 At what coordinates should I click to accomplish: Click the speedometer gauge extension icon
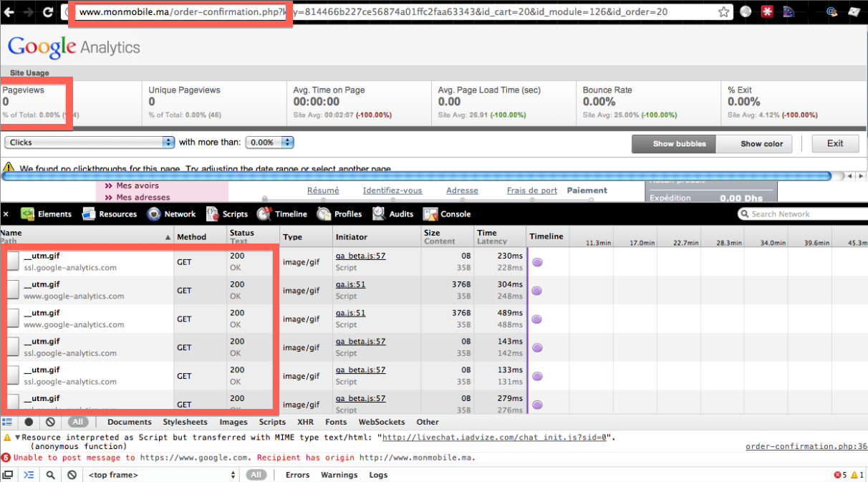(x=789, y=11)
